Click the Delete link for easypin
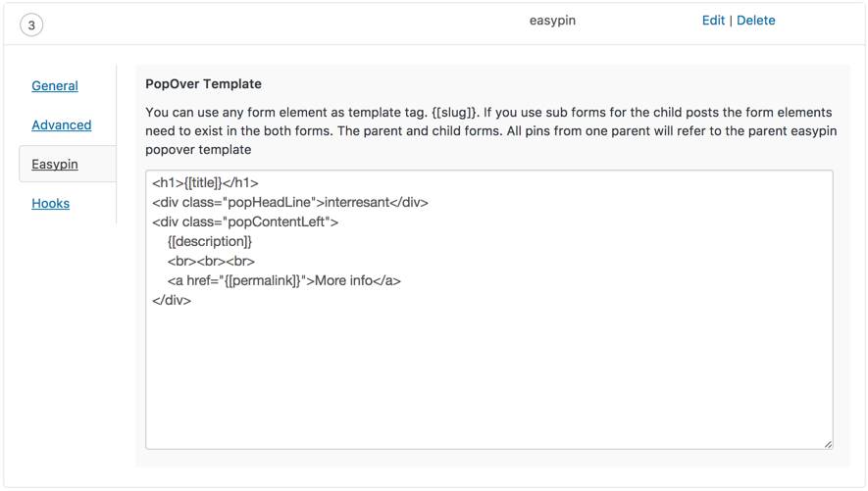868x491 pixels. pos(755,21)
